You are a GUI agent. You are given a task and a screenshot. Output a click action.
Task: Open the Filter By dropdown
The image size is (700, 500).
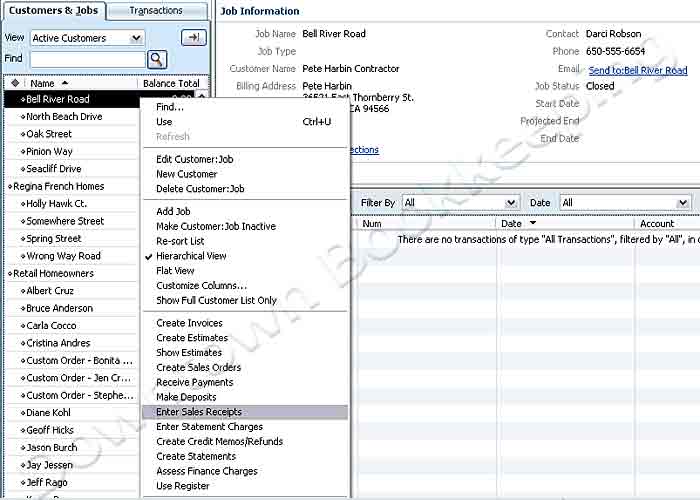coord(511,203)
